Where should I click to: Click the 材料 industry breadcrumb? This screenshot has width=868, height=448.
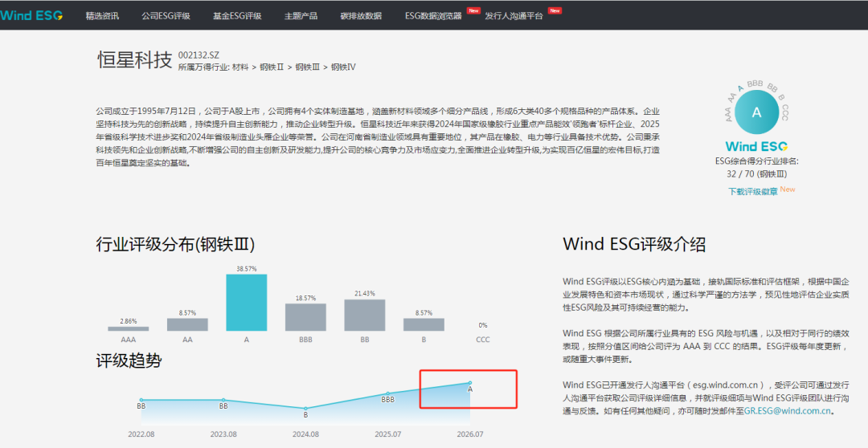point(240,67)
